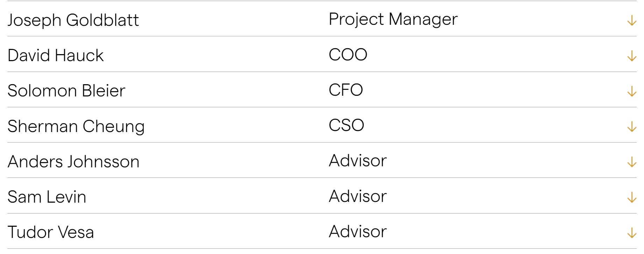This screenshot has width=644, height=254.
Task: Select the name Sherman Cheung
Action: click(76, 126)
